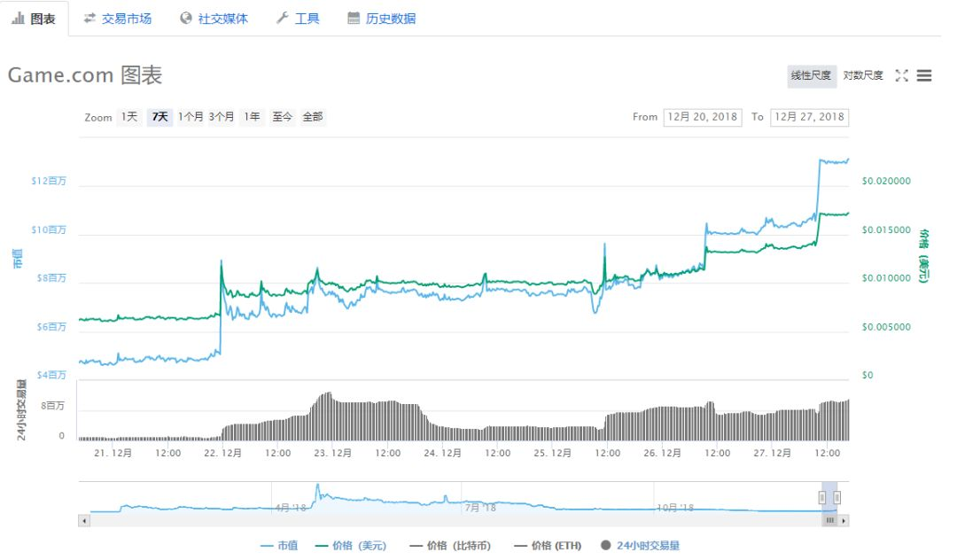Switch to the 交易市场 tab
This screenshot has width=957, height=560.
point(117,19)
